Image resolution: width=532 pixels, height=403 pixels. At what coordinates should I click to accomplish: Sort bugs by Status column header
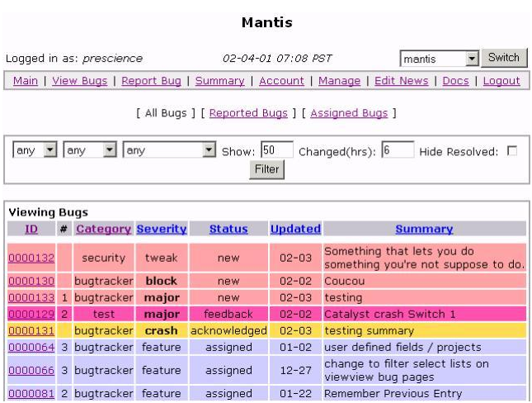228,229
